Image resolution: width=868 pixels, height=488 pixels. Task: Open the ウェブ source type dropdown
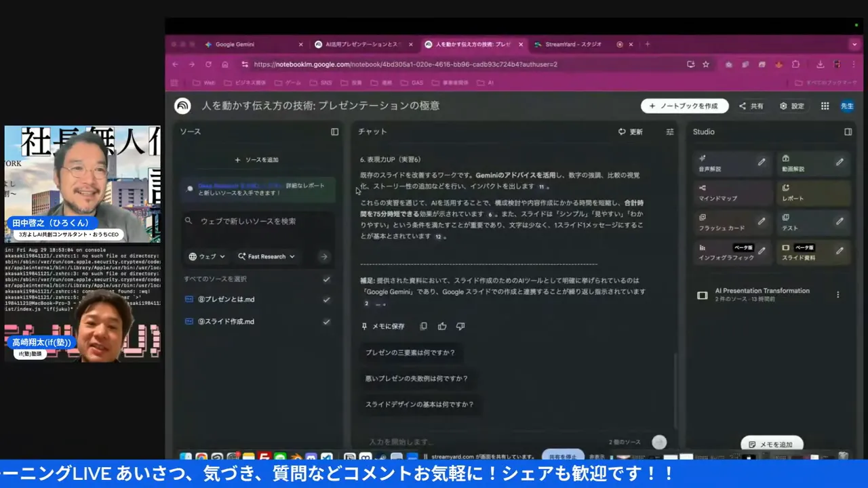pyautogui.click(x=207, y=256)
